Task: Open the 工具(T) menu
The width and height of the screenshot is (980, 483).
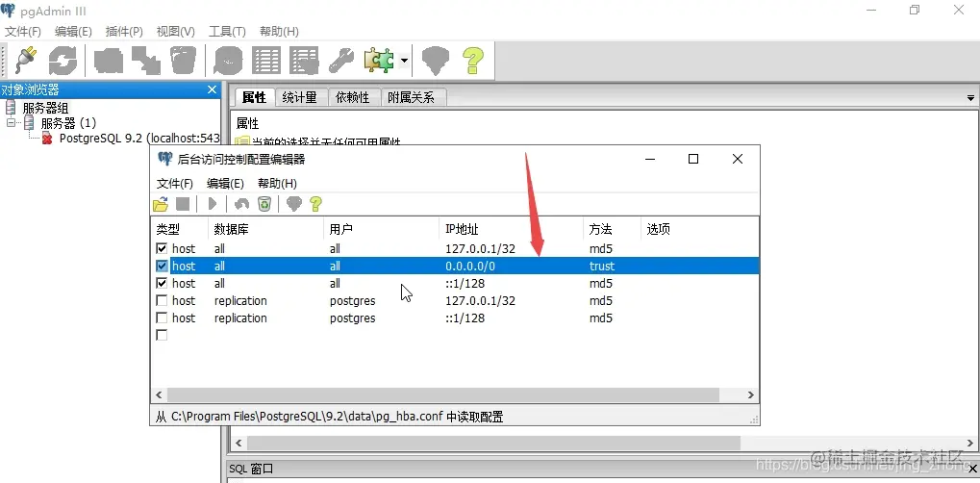Action: coord(227,32)
